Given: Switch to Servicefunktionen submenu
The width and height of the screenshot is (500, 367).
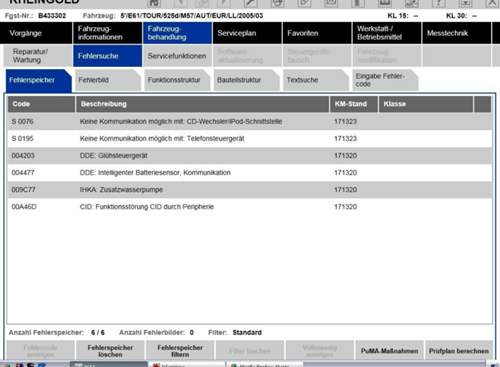Looking at the screenshot, I should coord(177,56).
